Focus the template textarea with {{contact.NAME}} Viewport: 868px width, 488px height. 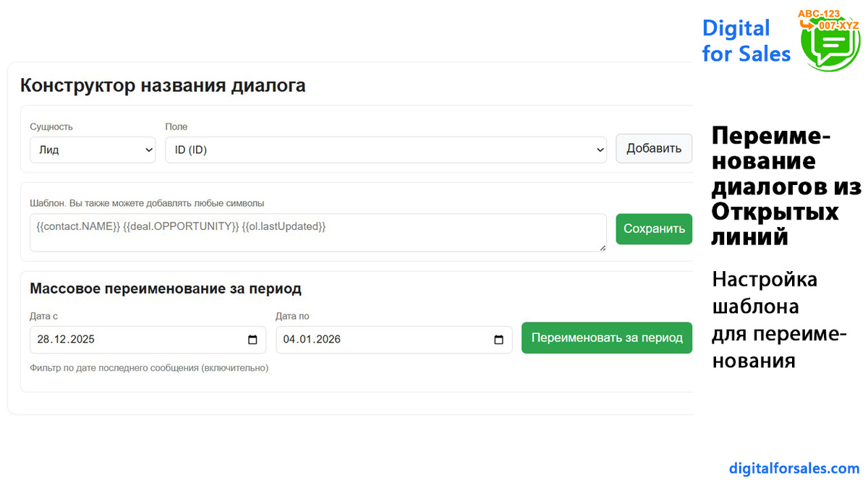[x=318, y=233]
